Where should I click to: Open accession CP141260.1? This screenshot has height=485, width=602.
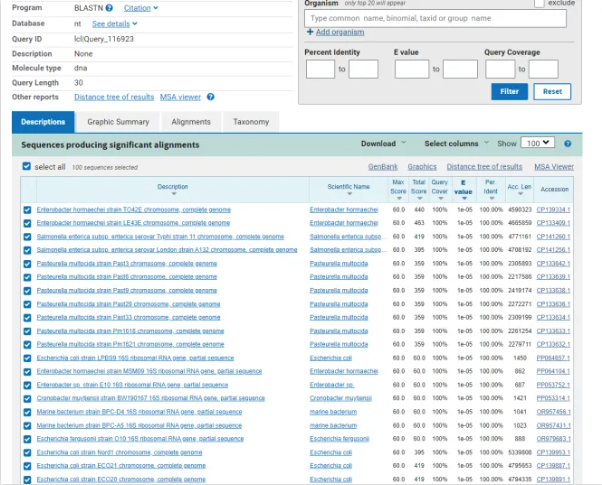point(553,237)
